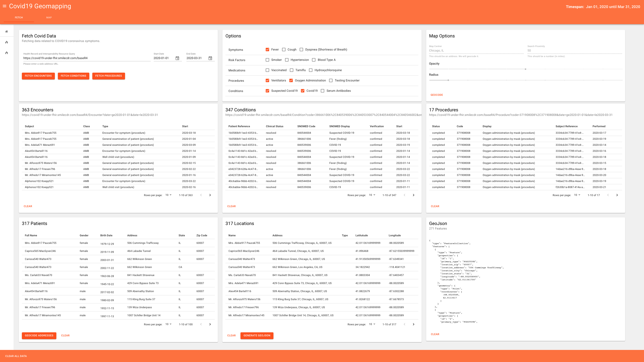The width and height of the screenshot is (644, 362).
Task: Enable the Cough symptom checkbox
Action: click(x=284, y=50)
